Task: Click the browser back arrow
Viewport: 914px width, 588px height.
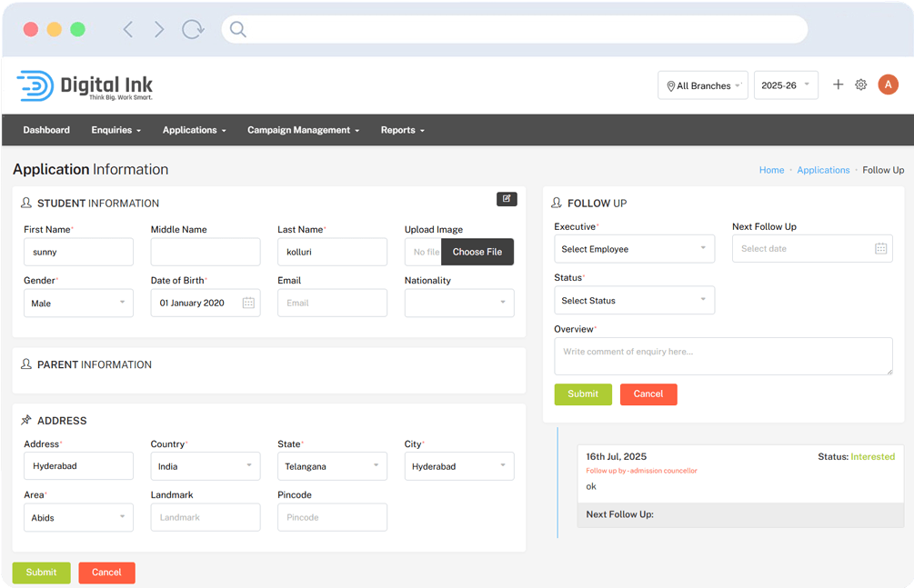Action: point(128,29)
